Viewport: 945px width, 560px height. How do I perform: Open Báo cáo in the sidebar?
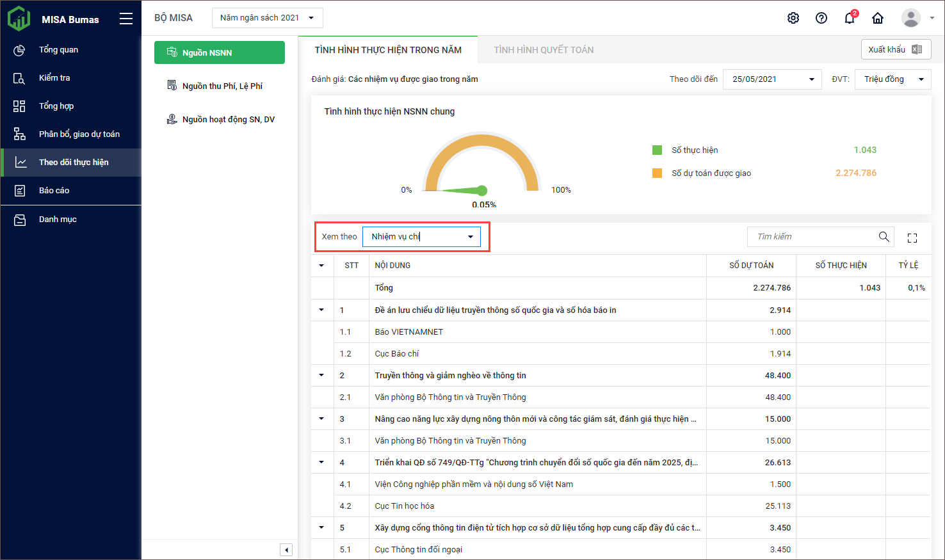click(54, 190)
